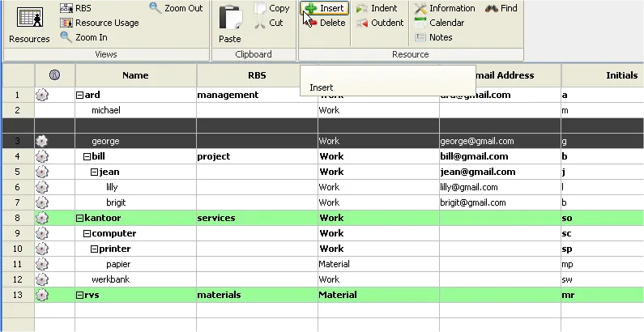Open resource Notes
Image resolution: width=644 pixels, height=332 pixels.
point(433,37)
